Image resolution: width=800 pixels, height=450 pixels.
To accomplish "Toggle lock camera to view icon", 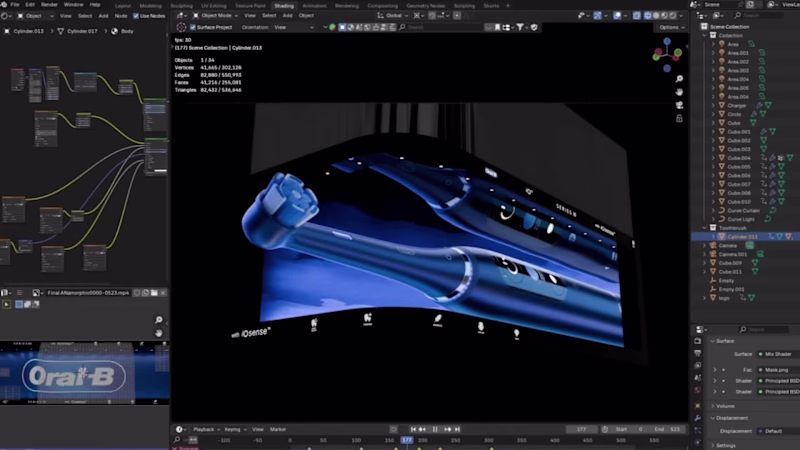I will (679, 118).
